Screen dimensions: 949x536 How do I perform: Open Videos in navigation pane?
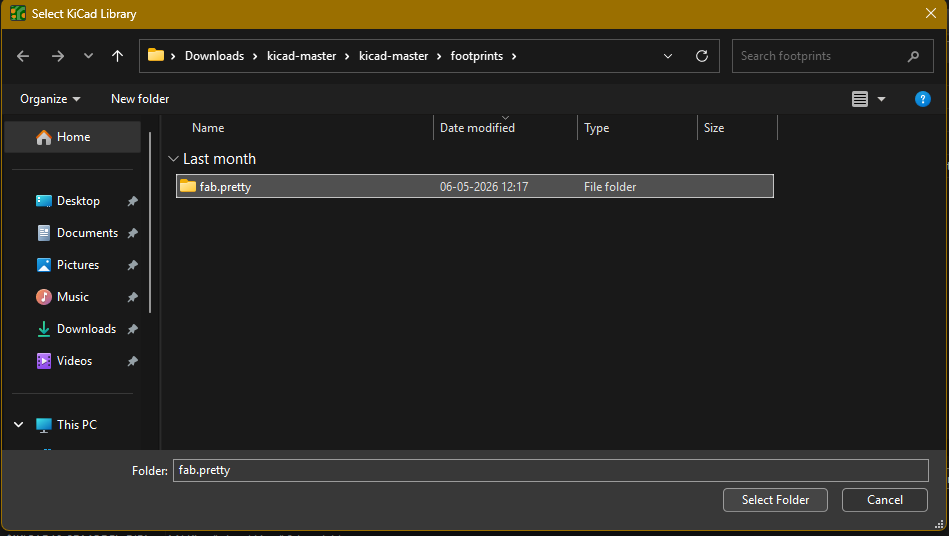click(x=74, y=361)
